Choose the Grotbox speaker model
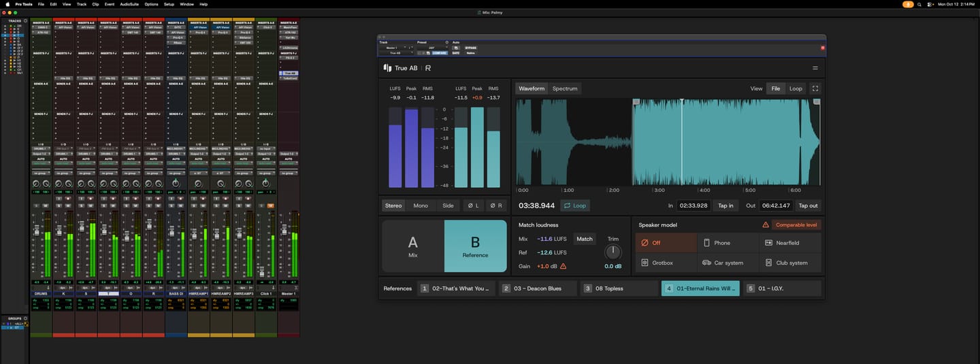 [x=666, y=263]
